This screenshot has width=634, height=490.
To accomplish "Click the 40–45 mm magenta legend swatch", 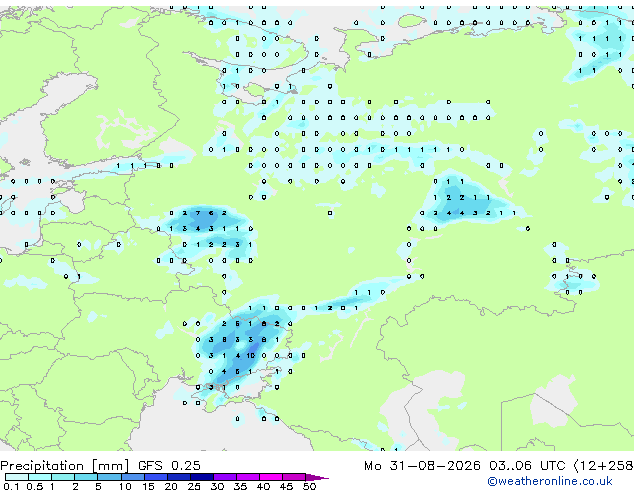I will point(271,477).
